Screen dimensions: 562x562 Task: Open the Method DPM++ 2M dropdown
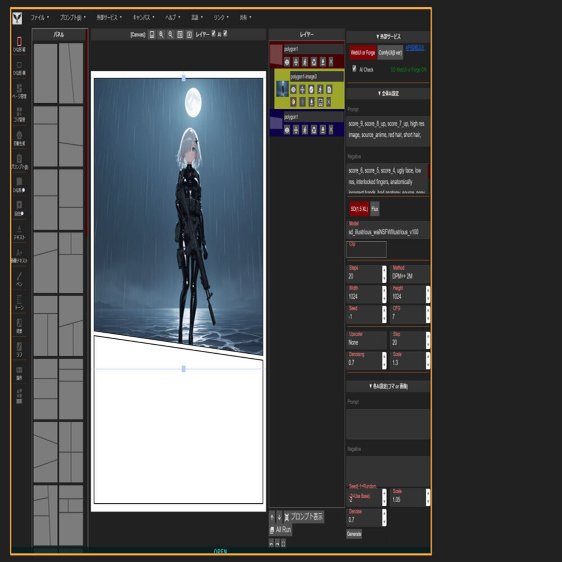coord(410,274)
